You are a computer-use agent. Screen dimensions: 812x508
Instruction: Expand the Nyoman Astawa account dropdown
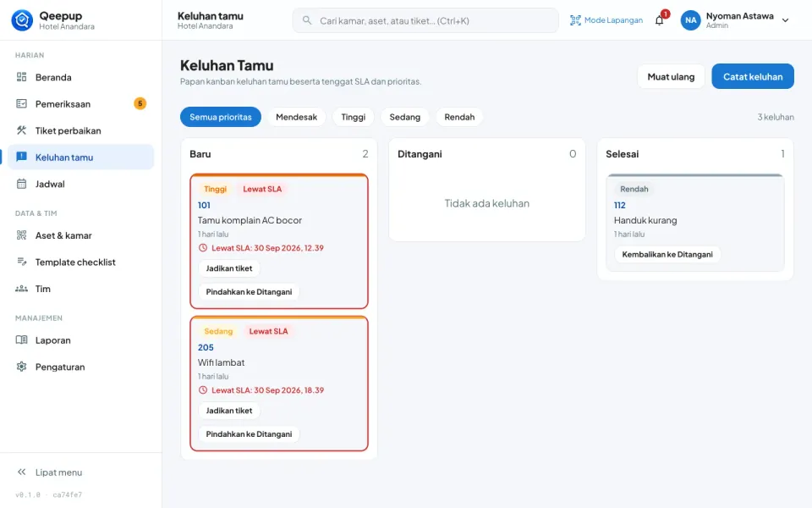pyautogui.click(x=785, y=20)
